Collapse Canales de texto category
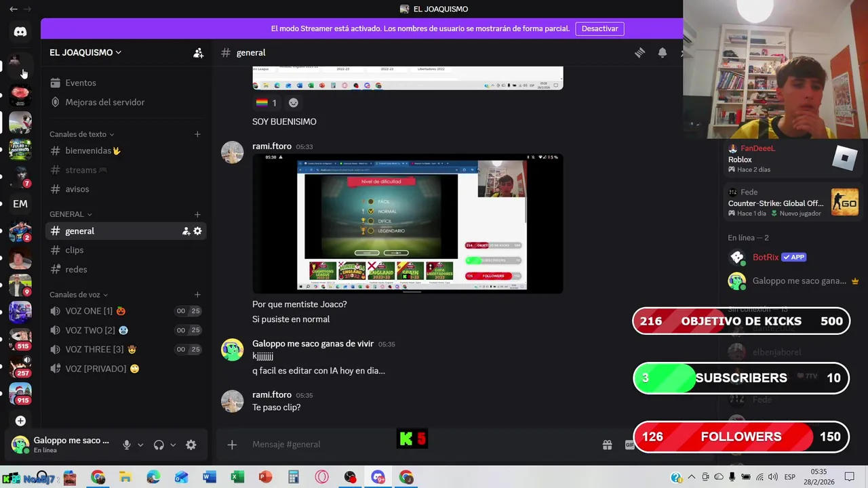 (x=81, y=134)
